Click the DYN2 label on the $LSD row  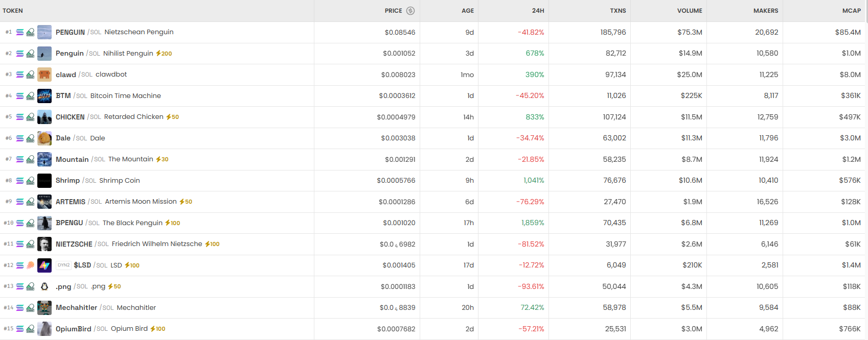tap(63, 265)
